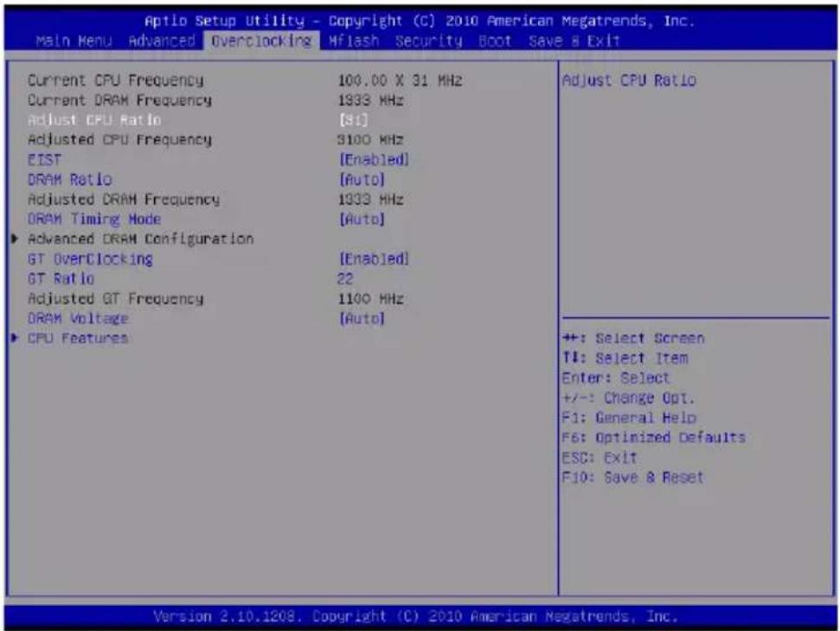This screenshot has width=840, height=631.
Task: Click the Adjust CPU Ratio help text
Action: click(629, 80)
